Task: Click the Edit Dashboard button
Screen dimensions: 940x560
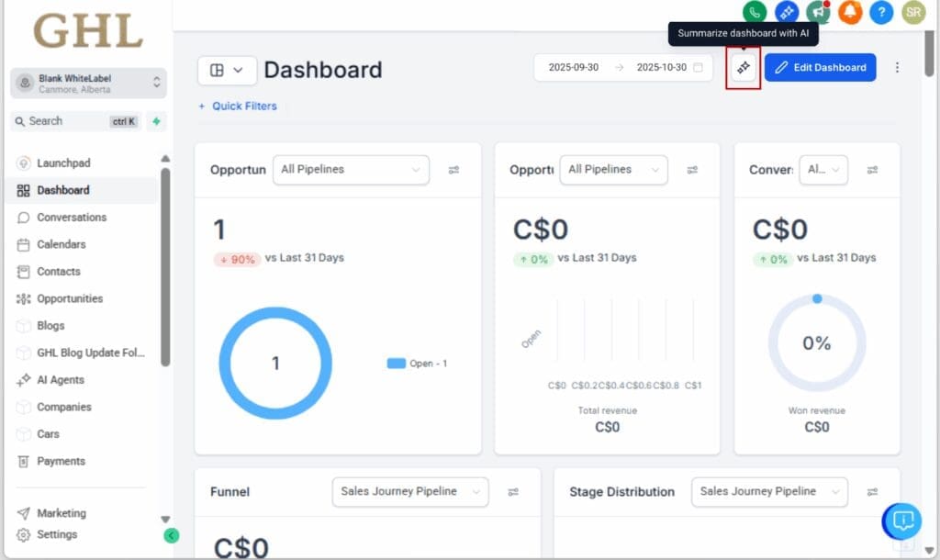Action: tap(820, 67)
